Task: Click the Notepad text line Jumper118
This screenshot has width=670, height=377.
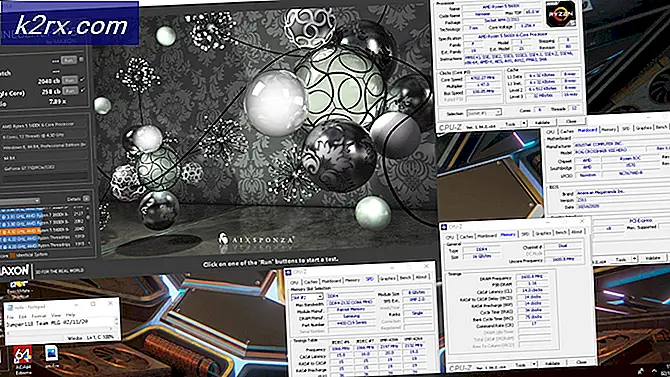Action: point(47,323)
